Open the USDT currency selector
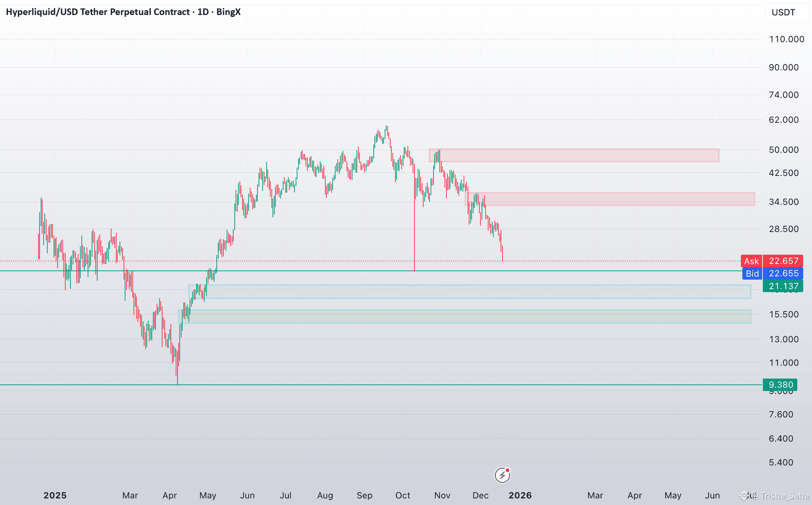 (x=786, y=12)
